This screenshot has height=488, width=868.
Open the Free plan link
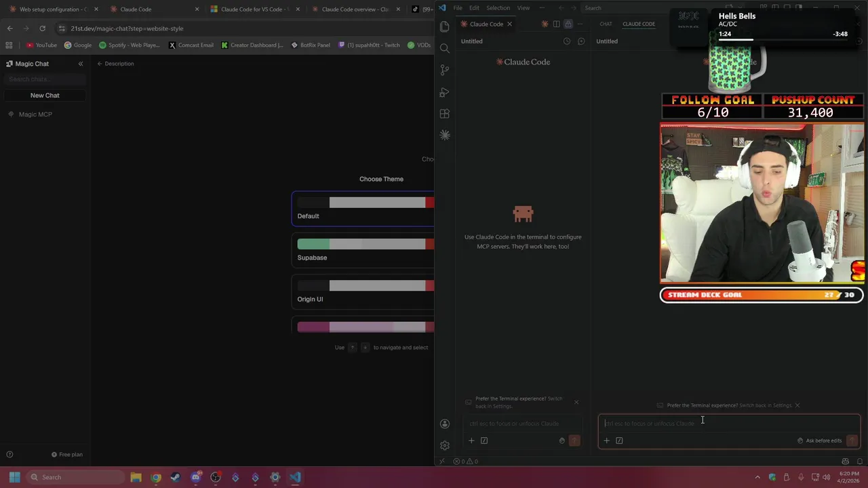(67, 455)
